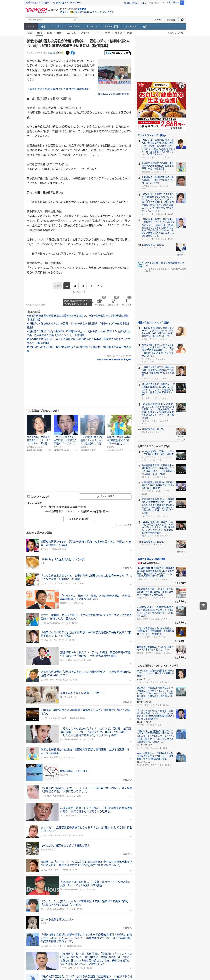
Task: Click the scroll-to-top arrow button
Action: tap(203, 606)
